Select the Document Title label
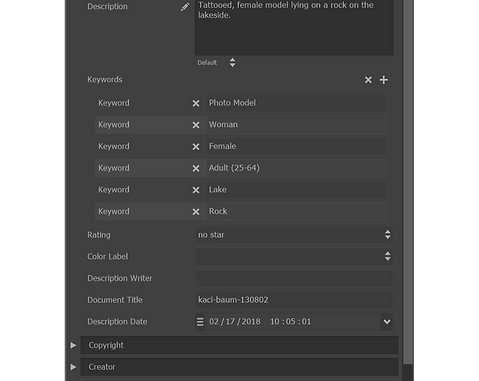Viewport: 479px width, 381px height. 115,300
